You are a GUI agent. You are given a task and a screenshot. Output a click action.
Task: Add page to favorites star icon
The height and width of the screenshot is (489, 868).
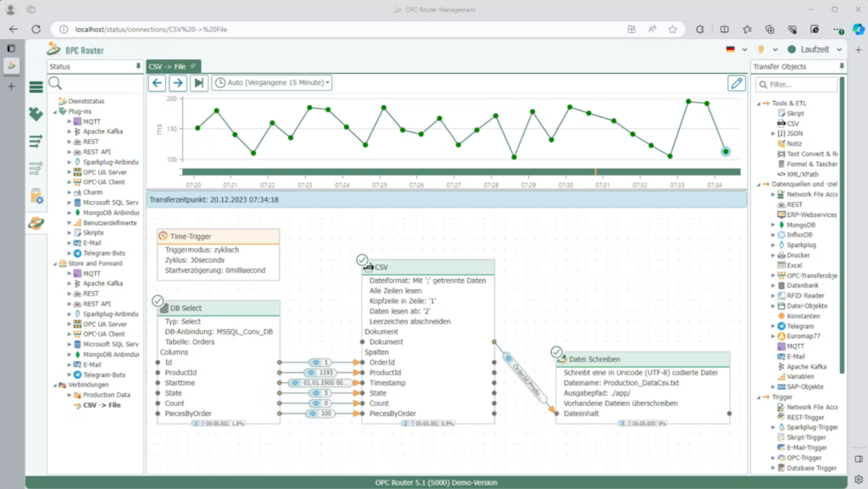672,30
